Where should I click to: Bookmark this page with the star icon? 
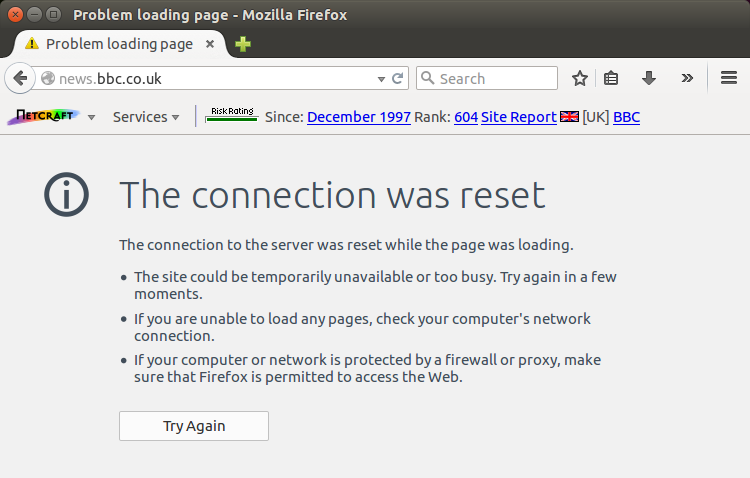[580, 78]
